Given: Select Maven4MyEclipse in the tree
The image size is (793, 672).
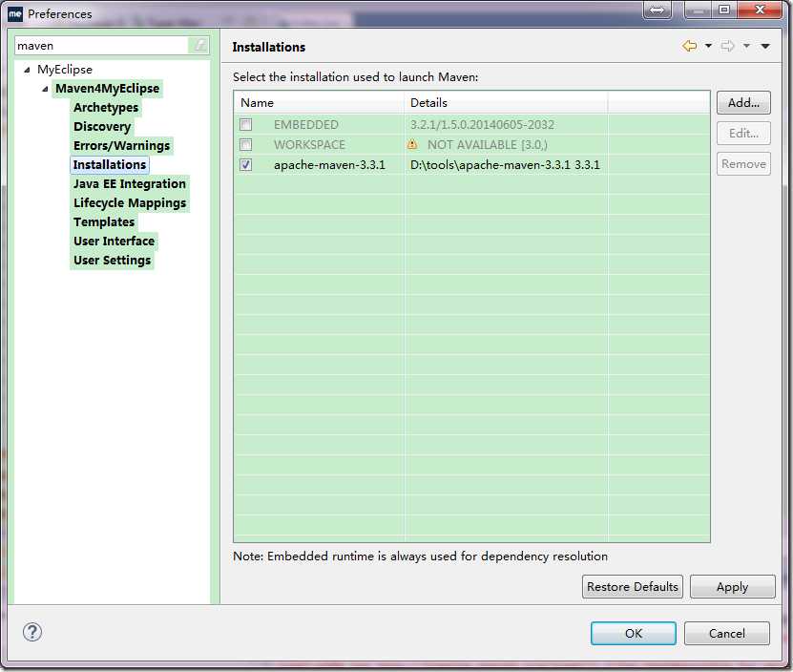Looking at the screenshot, I should (107, 89).
